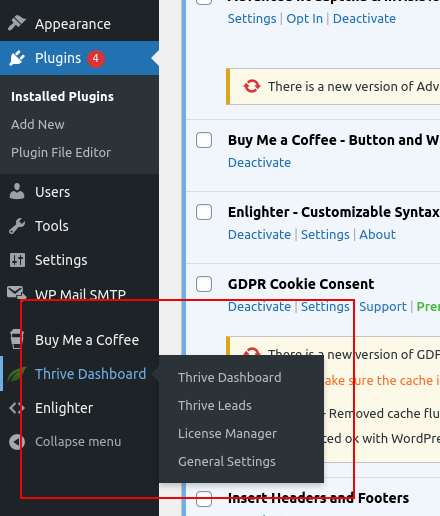The width and height of the screenshot is (440, 516).
Task: Open the Plugin File Editor
Action: [61, 152]
